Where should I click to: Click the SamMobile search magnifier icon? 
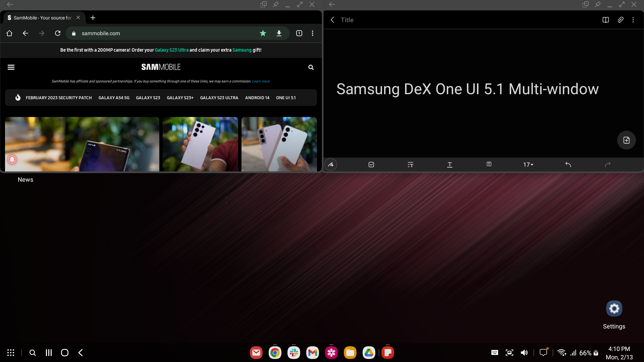pos(311,67)
